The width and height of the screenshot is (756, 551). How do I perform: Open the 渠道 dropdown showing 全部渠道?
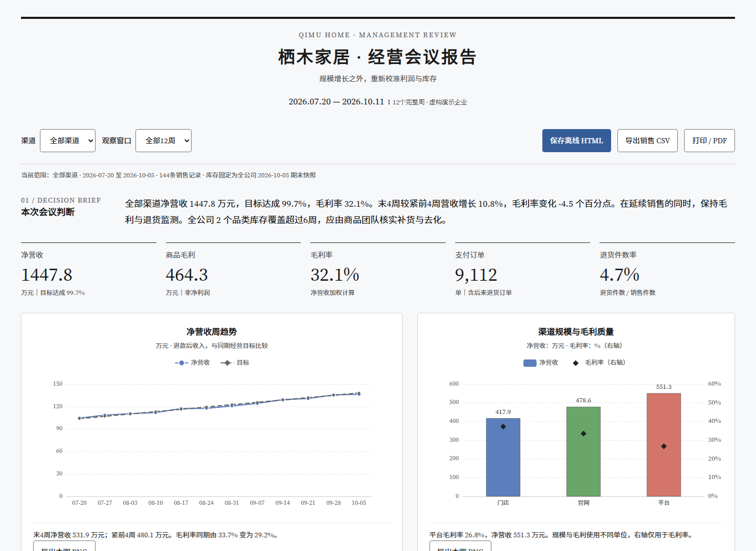(68, 141)
